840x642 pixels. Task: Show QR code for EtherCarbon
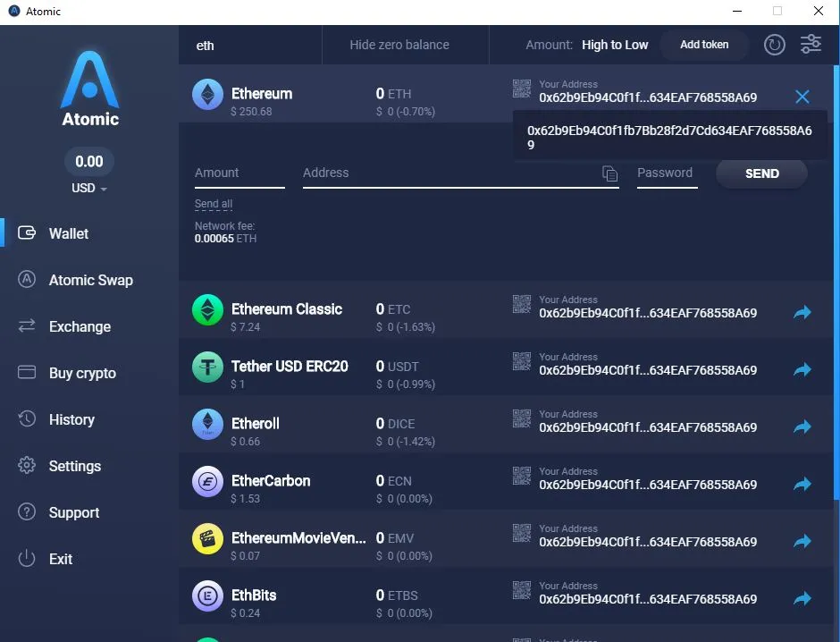521,476
